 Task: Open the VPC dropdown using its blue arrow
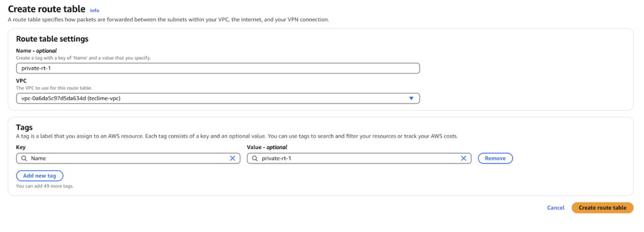(x=411, y=99)
